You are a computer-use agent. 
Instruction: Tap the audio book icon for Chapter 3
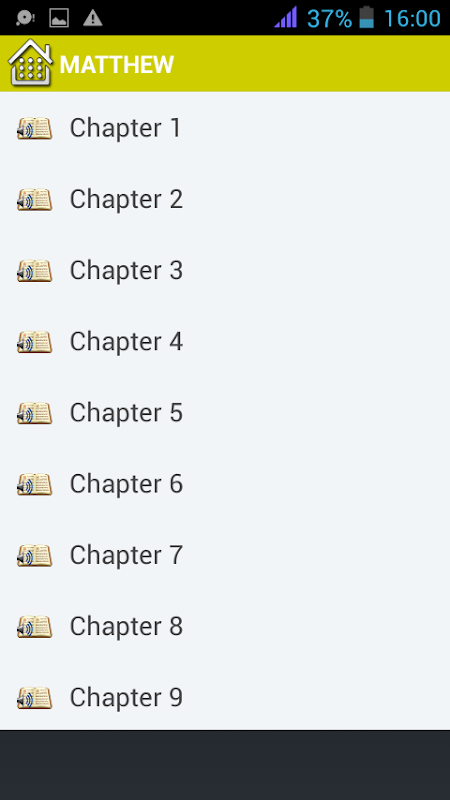(34, 270)
